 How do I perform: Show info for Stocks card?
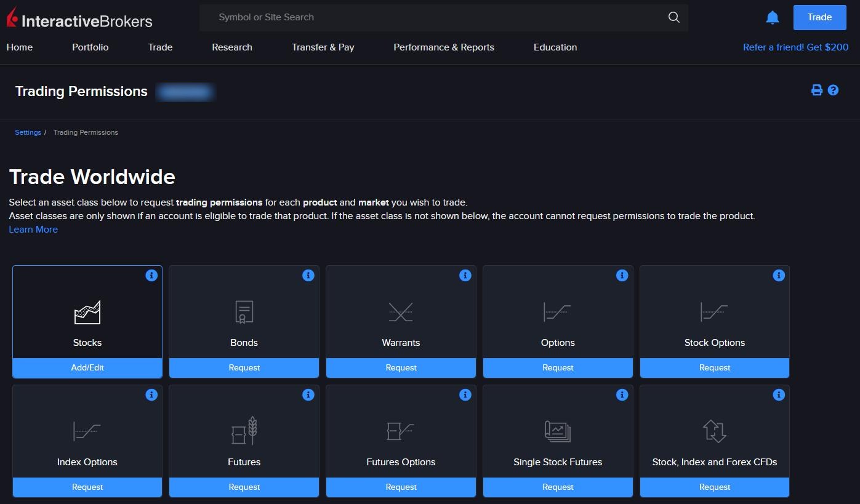pyautogui.click(x=151, y=275)
